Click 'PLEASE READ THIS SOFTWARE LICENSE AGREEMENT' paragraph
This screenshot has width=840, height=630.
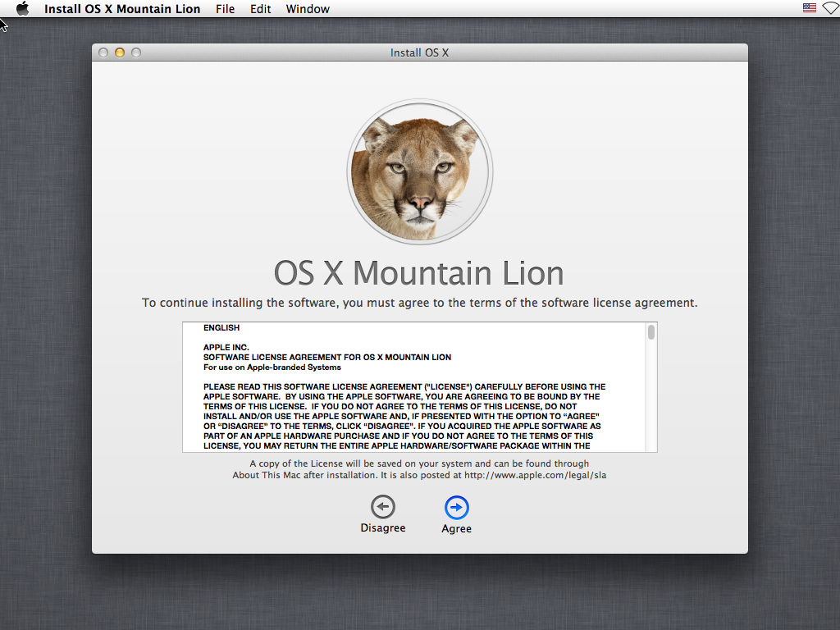tap(404, 416)
